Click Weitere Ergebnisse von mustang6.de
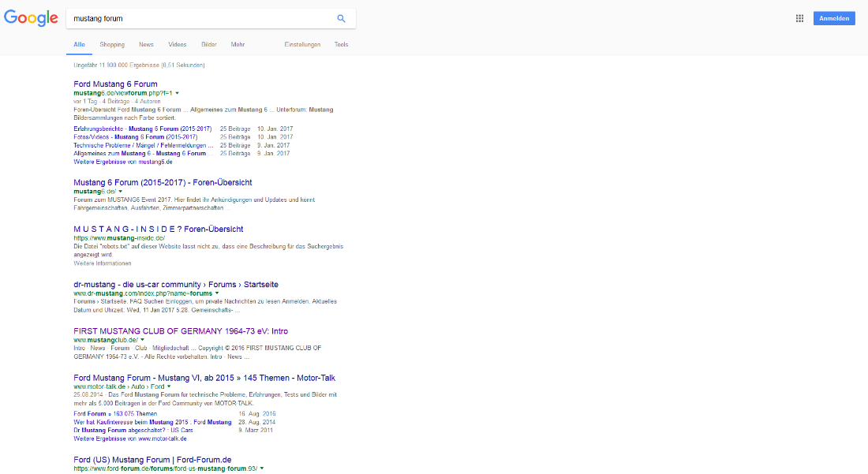Image resolution: width=868 pixels, height=474 pixels. (x=123, y=162)
